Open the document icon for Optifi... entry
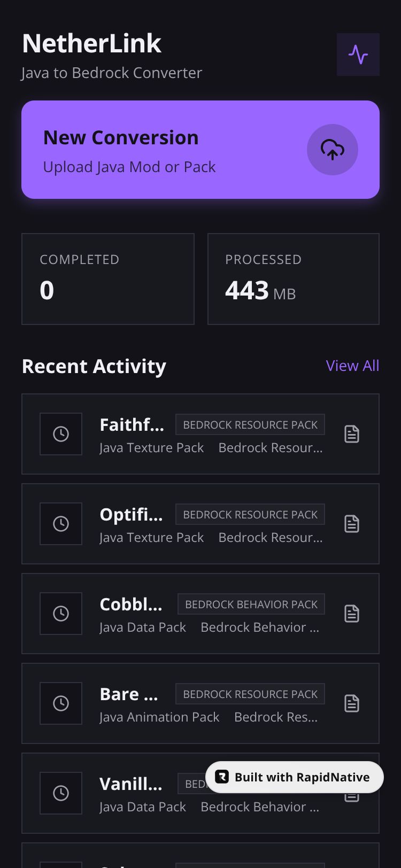The width and height of the screenshot is (401, 868). 352,524
